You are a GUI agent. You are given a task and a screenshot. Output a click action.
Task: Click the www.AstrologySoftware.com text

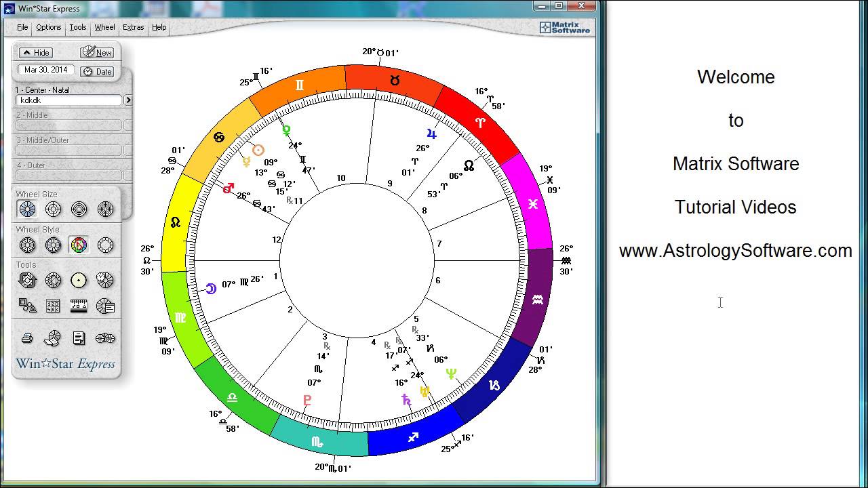tap(736, 251)
